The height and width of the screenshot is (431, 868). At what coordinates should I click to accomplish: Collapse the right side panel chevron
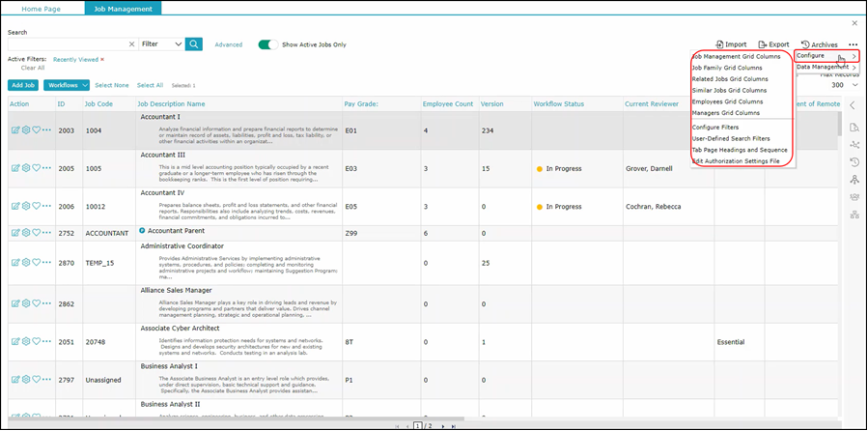(x=853, y=105)
